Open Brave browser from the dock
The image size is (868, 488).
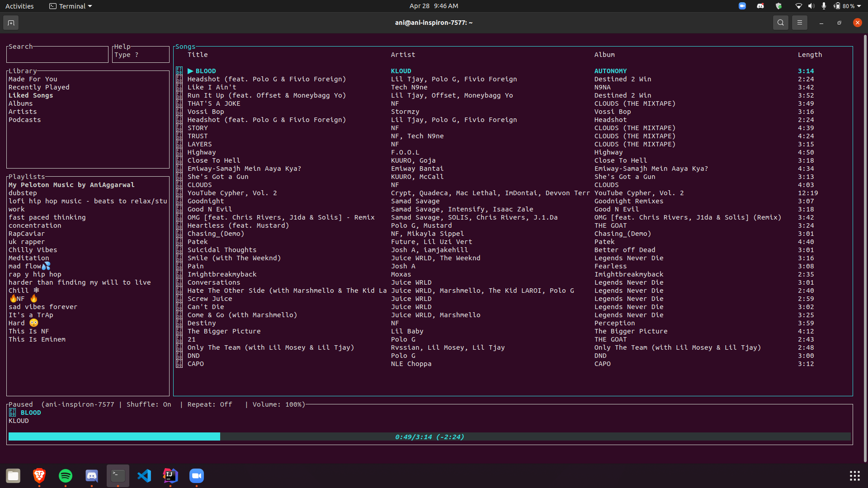pyautogui.click(x=39, y=475)
